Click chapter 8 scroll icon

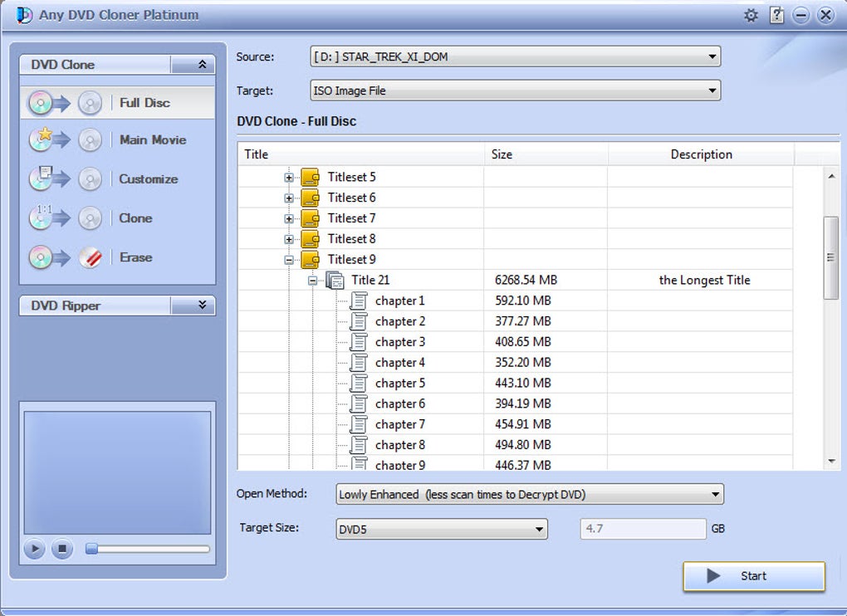359,444
